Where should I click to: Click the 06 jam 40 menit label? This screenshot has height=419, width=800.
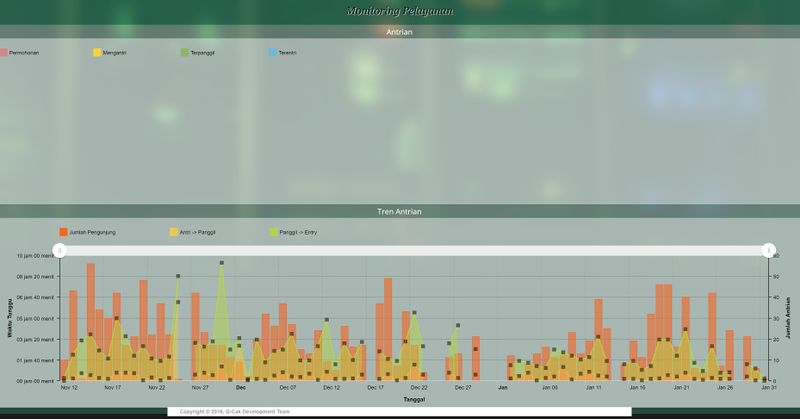coord(35,298)
